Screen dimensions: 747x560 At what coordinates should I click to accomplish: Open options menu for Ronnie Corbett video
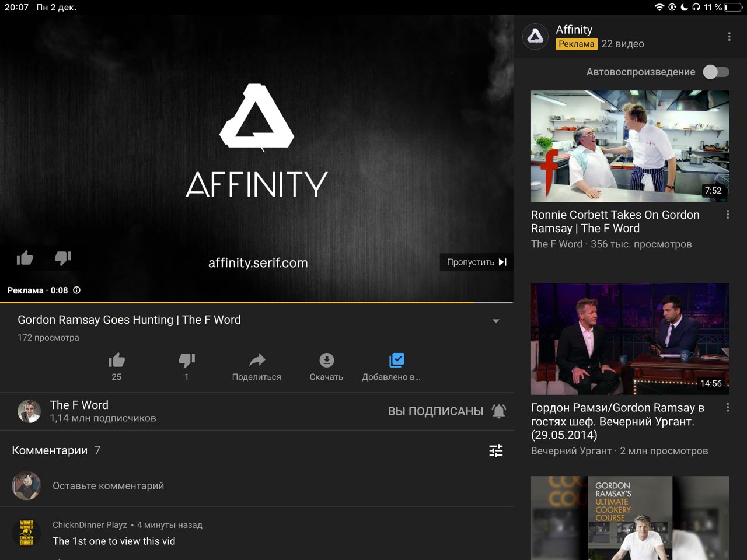(728, 215)
